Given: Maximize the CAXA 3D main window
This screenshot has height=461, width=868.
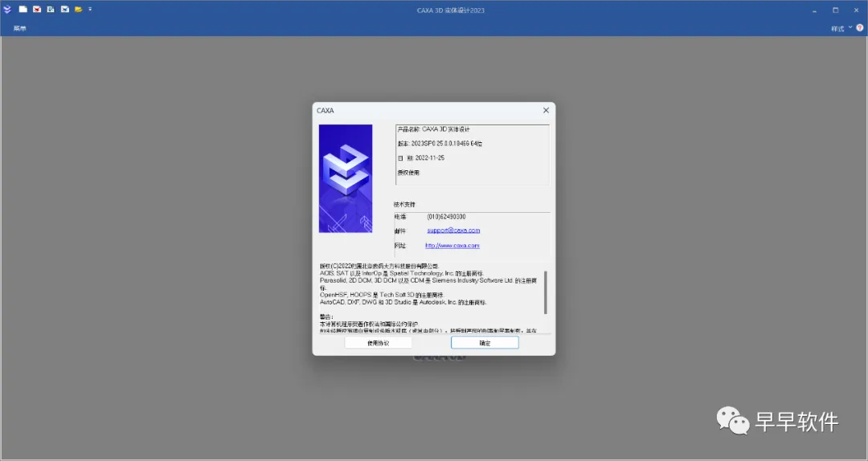Looking at the screenshot, I should click(x=835, y=10).
